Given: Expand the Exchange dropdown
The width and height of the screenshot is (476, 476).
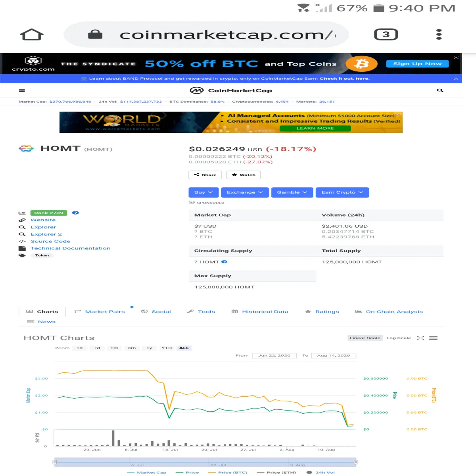Looking at the screenshot, I should [245, 192].
